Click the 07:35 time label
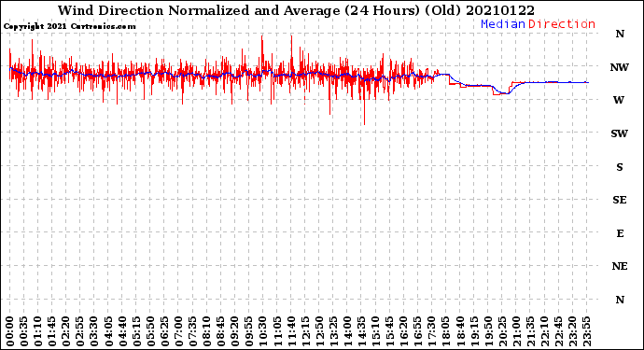This screenshot has height=350, width=644. 192,331
